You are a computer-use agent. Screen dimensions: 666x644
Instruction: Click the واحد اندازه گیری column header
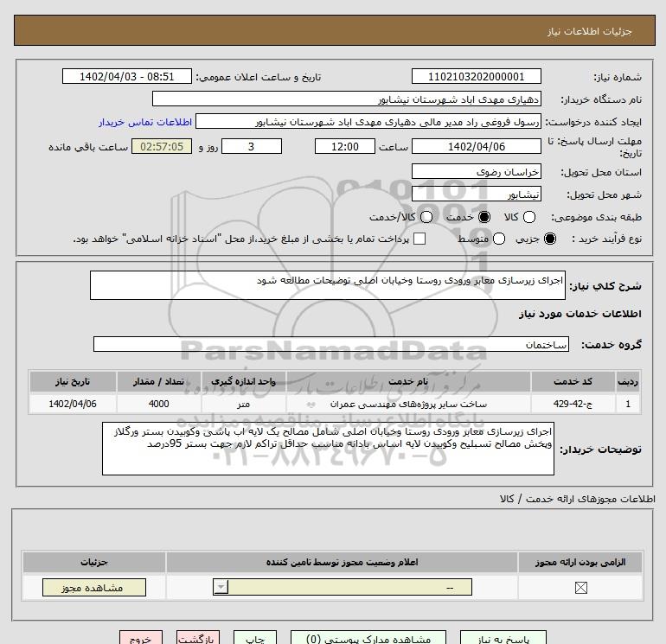click(243, 381)
